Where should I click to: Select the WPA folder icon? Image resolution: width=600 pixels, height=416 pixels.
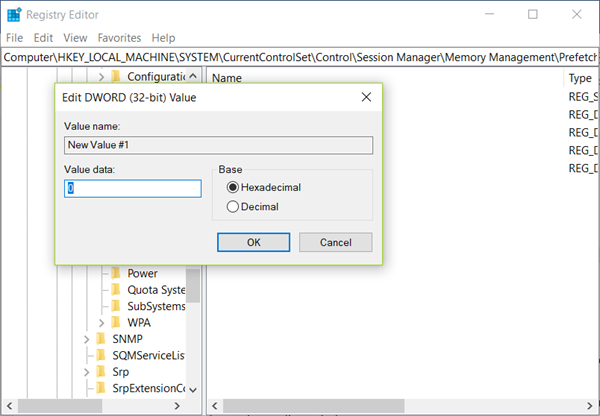(116, 323)
